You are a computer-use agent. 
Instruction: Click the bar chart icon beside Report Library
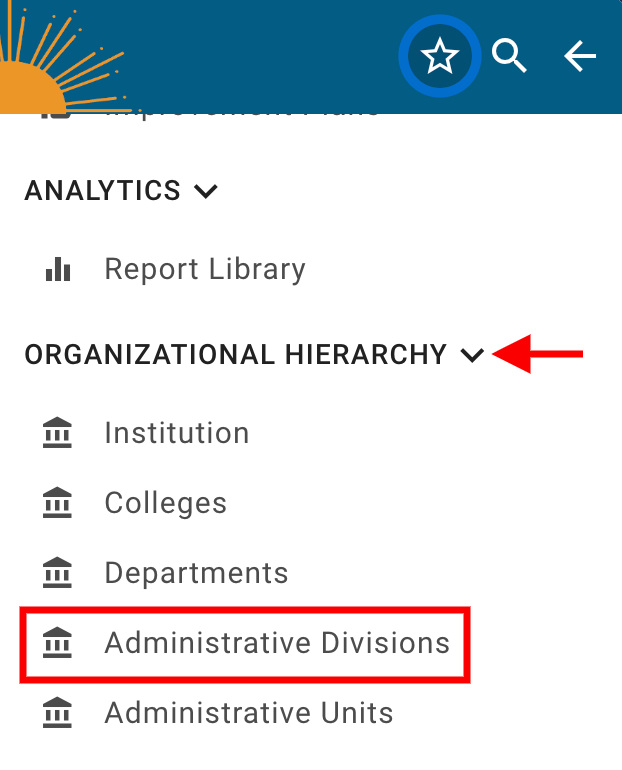pyautogui.click(x=58, y=269)
